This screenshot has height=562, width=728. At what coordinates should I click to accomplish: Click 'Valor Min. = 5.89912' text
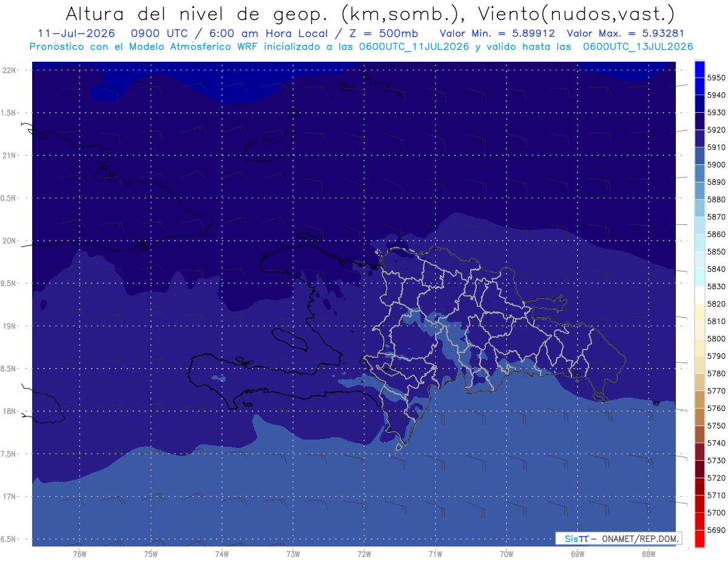[497, 33]
